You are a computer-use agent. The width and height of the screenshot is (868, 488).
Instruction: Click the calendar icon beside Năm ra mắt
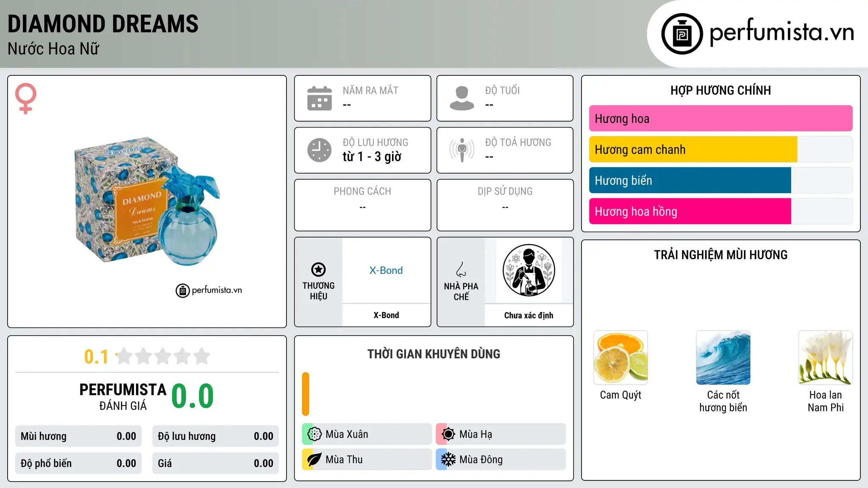pyautogui.click(x=320, y=98)
